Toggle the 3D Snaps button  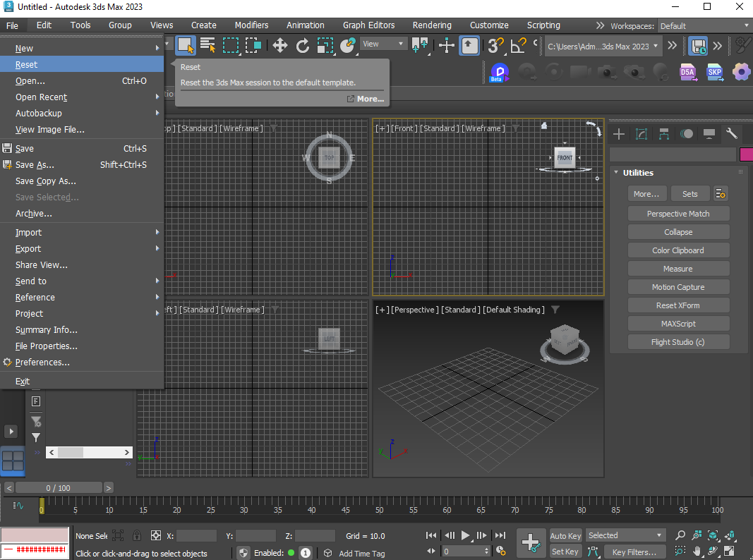(495, 46)
